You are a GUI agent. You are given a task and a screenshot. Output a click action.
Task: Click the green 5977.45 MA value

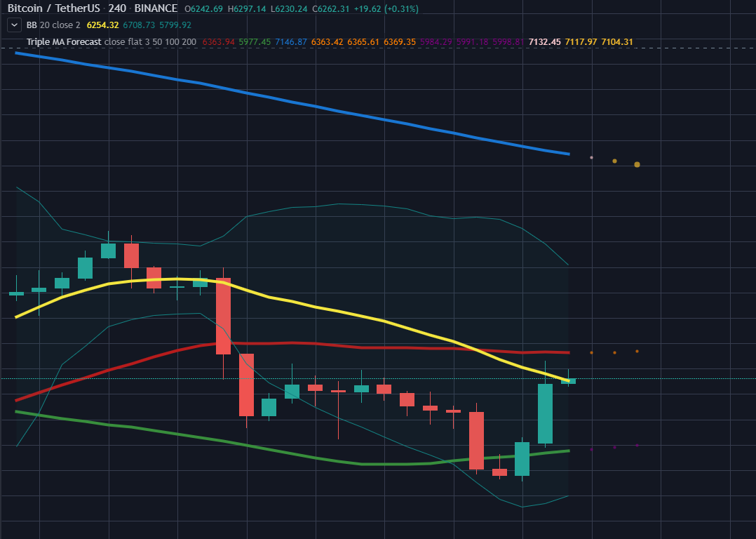coord(255,41)
